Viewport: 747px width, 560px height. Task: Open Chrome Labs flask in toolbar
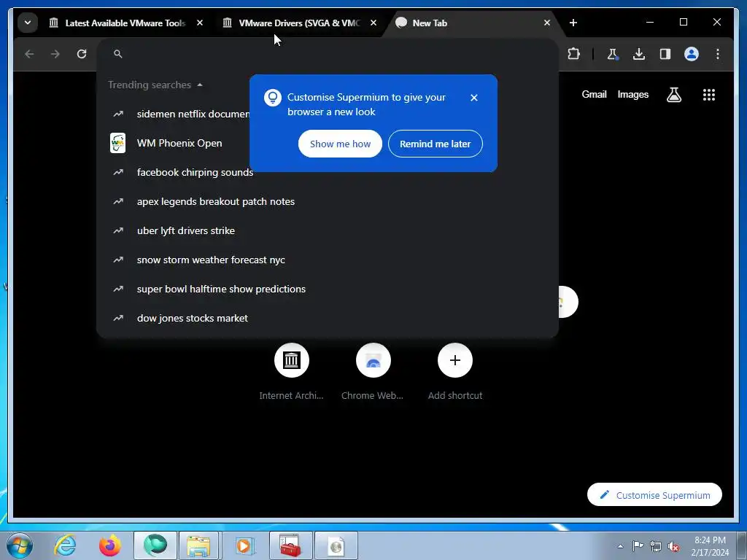(x=613, y=54)
